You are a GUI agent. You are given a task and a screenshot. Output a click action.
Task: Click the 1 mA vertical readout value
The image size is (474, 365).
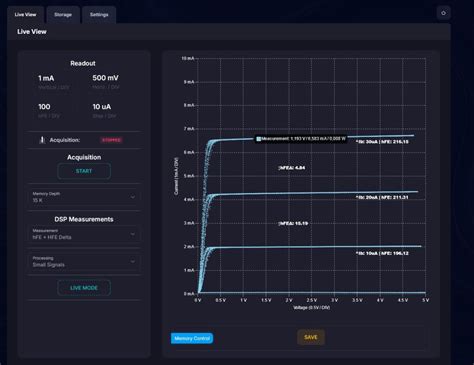(46, 78)
